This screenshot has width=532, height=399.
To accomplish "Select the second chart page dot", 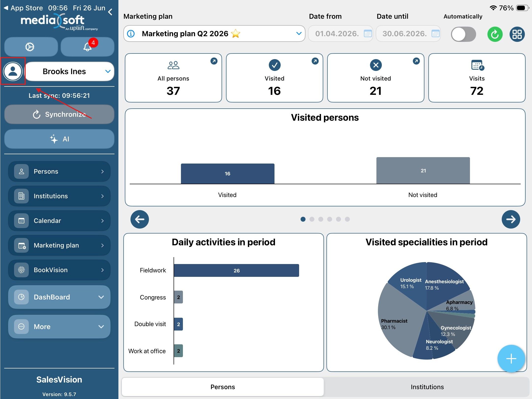I will pyautogui.click(x=312, y=219).
